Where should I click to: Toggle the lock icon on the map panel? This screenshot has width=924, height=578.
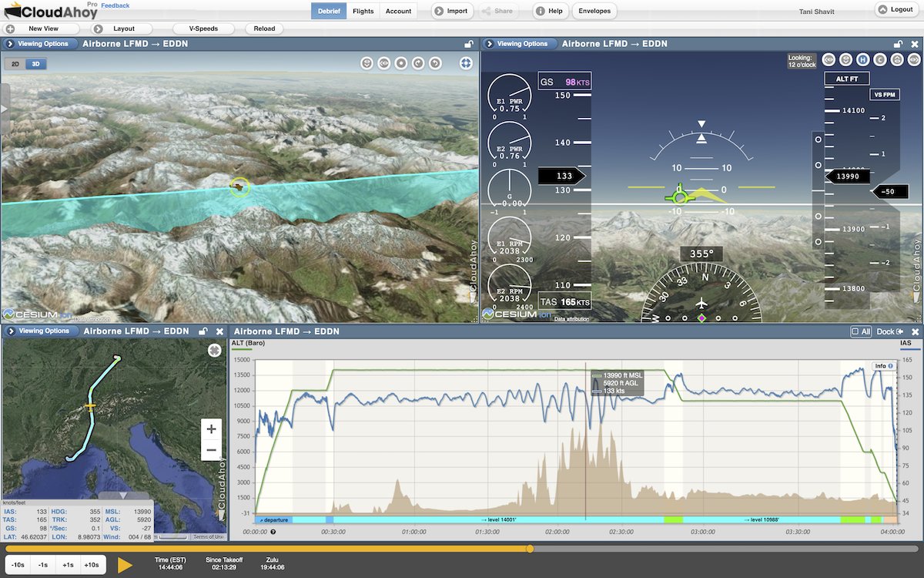coord(203,331)
